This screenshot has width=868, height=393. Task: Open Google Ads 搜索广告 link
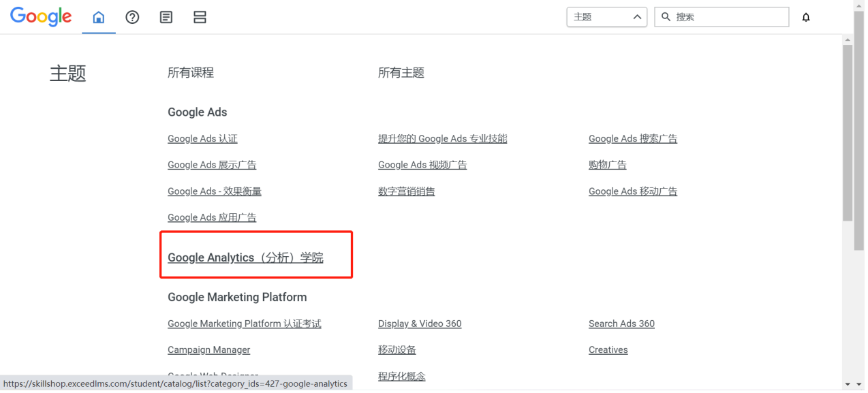(x=633, y=139)
